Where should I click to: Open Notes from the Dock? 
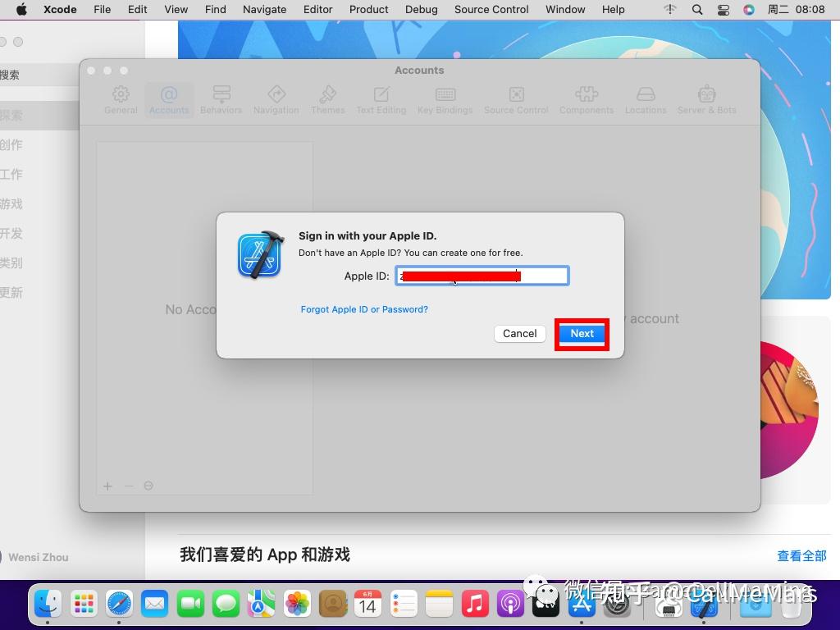[440, 604]
